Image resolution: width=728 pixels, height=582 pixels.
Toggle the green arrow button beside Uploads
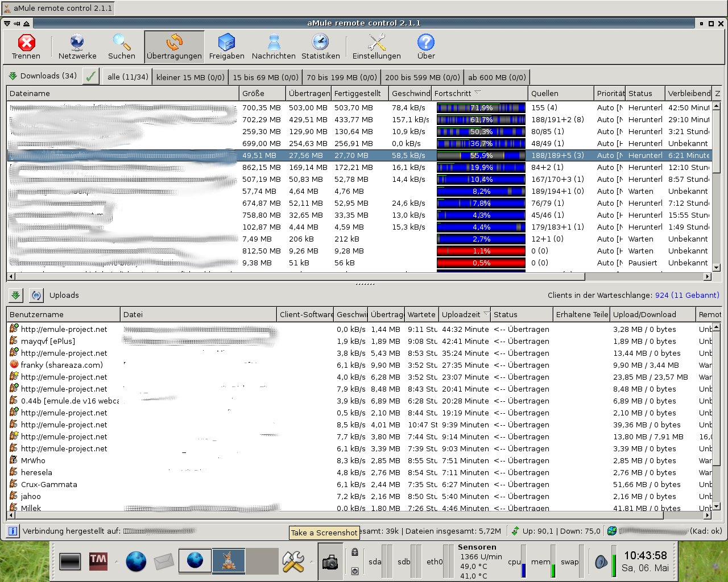[15, 295]
